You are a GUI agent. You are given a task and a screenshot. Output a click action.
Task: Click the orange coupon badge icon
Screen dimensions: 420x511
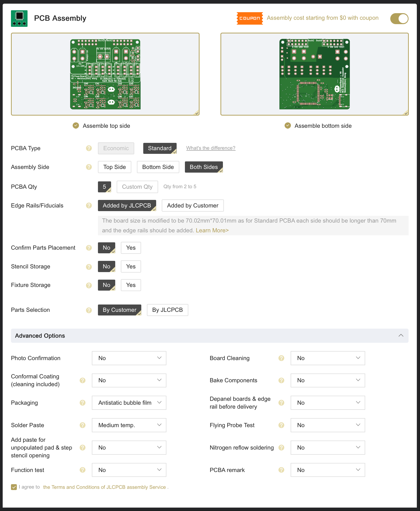[x=249, y=18]
